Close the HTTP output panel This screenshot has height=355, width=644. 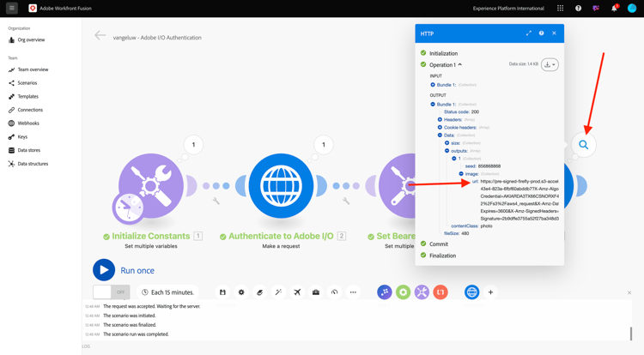[554, 33]
